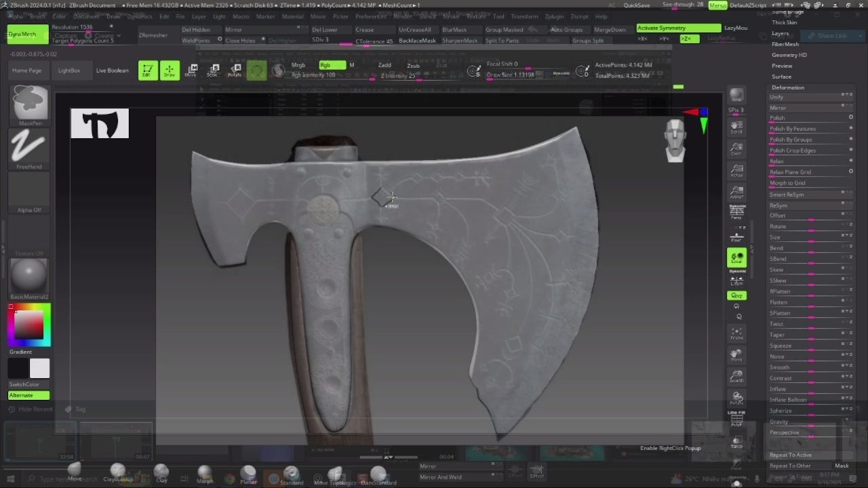The image size is (868, 488).
Task: Toggle the Mrgb mode
Action: [298, 65]
